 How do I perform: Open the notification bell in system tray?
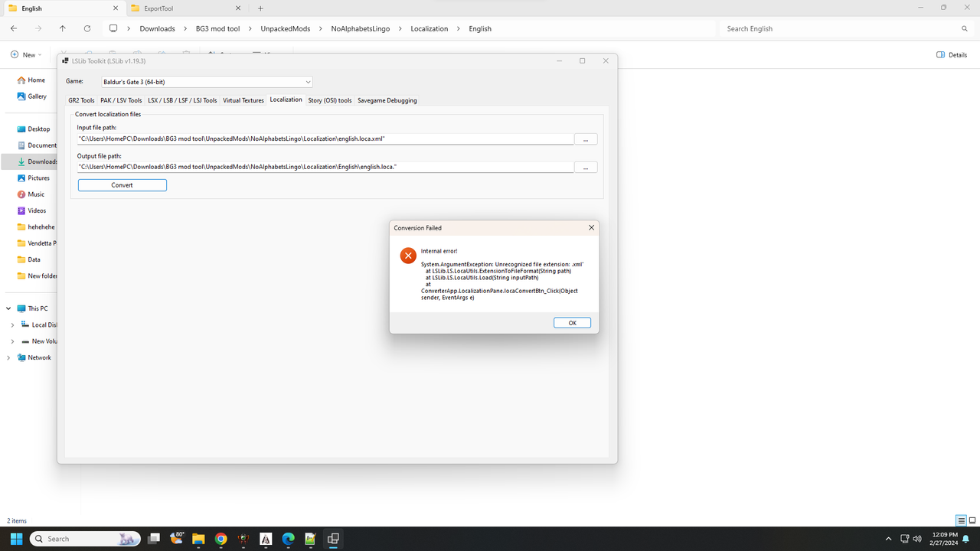click(x=966, y=539)
